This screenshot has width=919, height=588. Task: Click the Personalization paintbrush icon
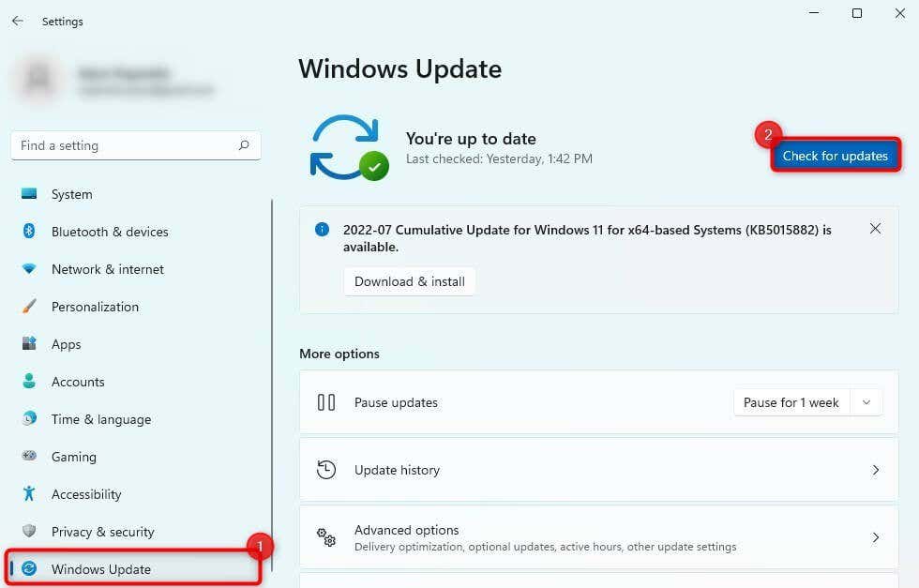tap(29, 306)
